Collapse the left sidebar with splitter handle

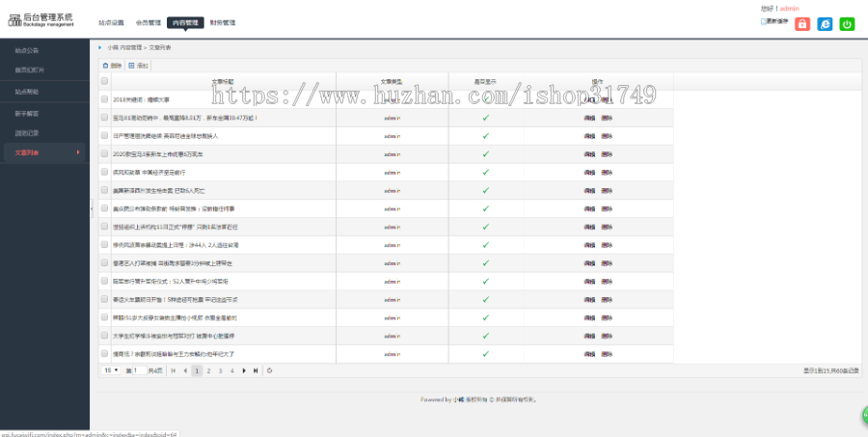click(x=92, y=208)
